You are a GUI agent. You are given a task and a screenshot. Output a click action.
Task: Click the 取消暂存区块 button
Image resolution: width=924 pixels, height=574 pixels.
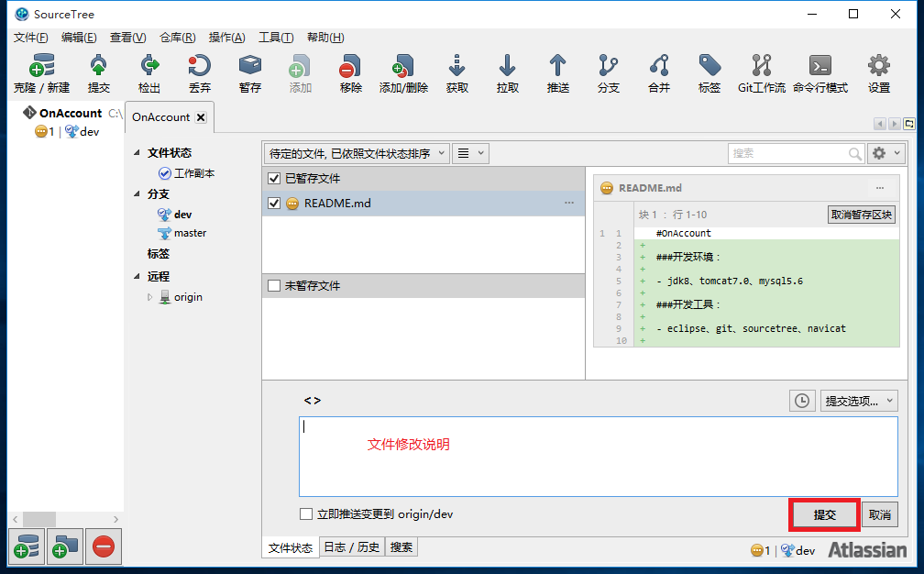(x=862, y=215)
